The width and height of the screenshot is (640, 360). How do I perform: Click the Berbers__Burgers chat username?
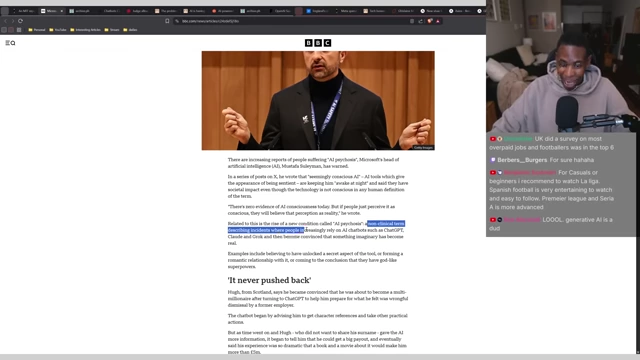pos(522,160)
